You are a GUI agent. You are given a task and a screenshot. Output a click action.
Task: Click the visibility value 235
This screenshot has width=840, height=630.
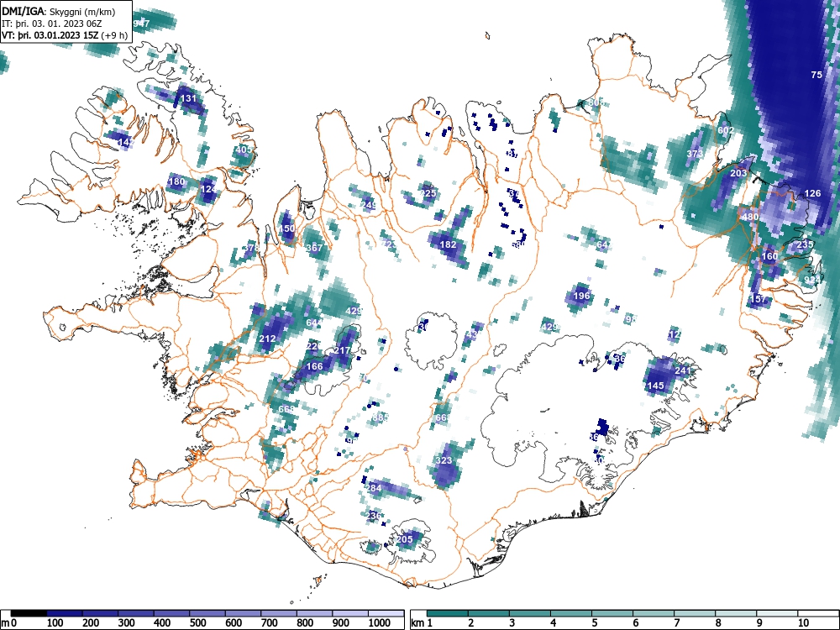805,244
